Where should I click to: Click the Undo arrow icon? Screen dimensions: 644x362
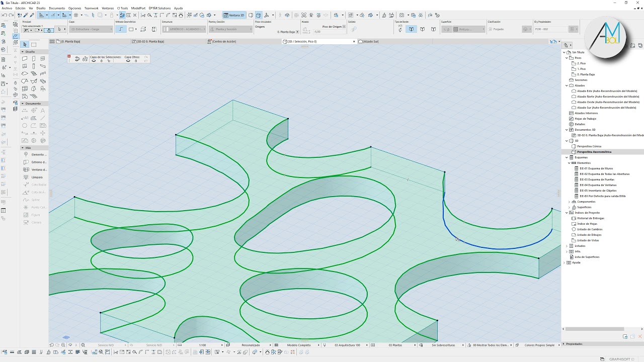(x=5, y=15)
